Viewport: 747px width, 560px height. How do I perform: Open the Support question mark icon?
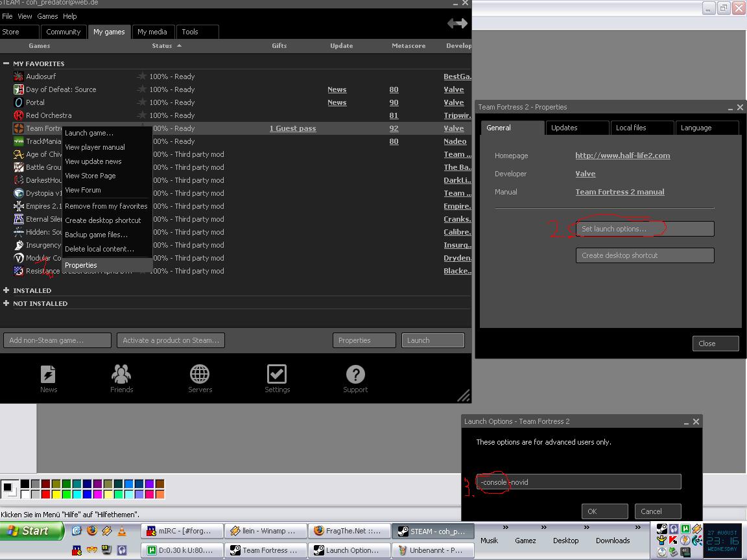pyautogui.click(x=355, y=375)
